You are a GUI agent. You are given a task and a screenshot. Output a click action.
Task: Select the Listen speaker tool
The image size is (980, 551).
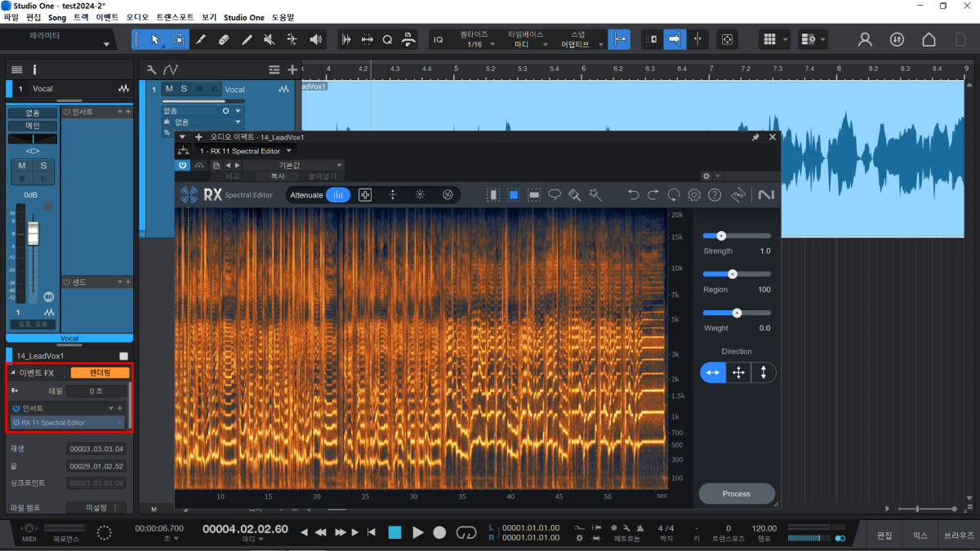coord(315,39)
